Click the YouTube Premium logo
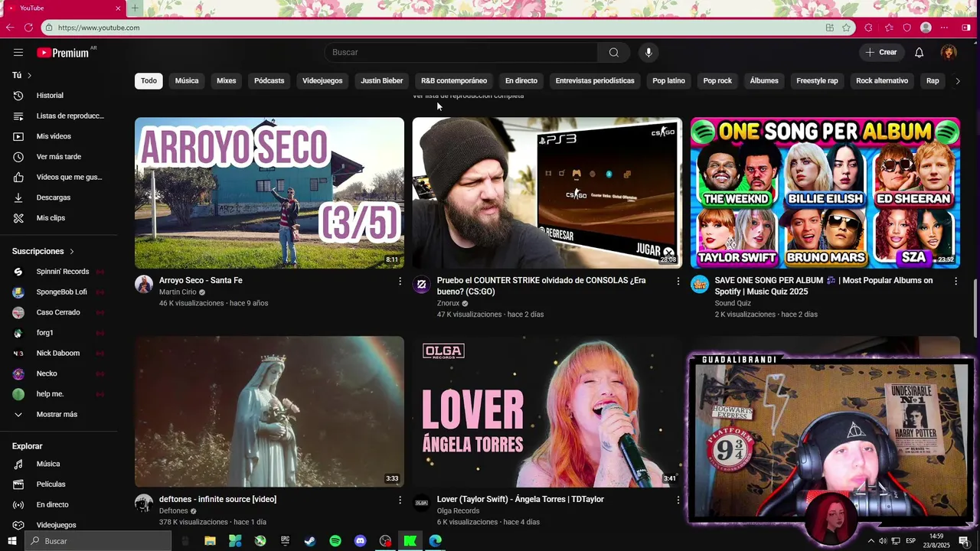Screen dimensions: 980x551 [63, 53]
